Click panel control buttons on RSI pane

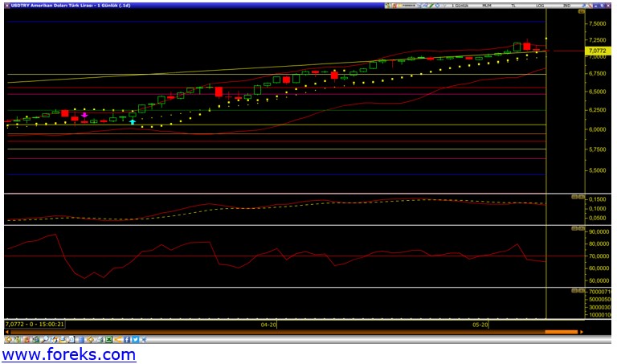[x=577, y=229]
